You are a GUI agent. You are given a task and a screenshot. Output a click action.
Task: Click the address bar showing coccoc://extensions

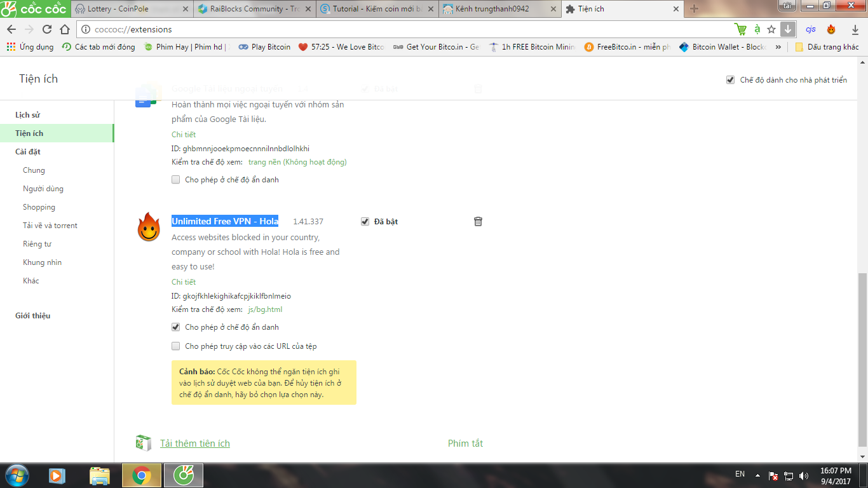(404, 29)
